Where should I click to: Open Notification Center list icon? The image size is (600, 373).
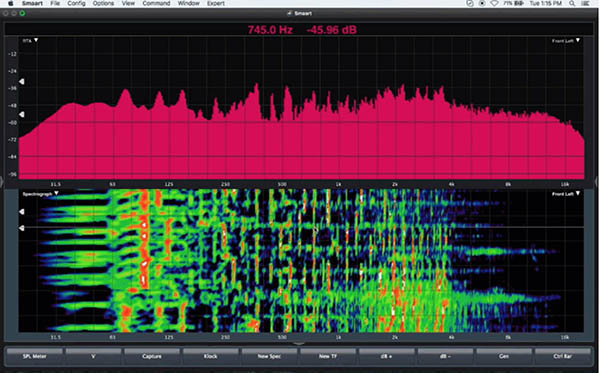click(x=585, y=3)
